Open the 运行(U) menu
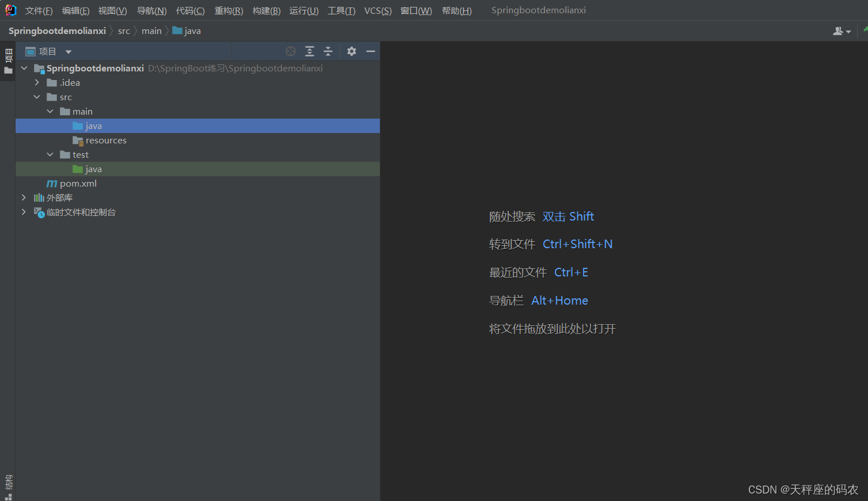Image resolution: width=868 pixels, height=501 pixels. point(304,10)
